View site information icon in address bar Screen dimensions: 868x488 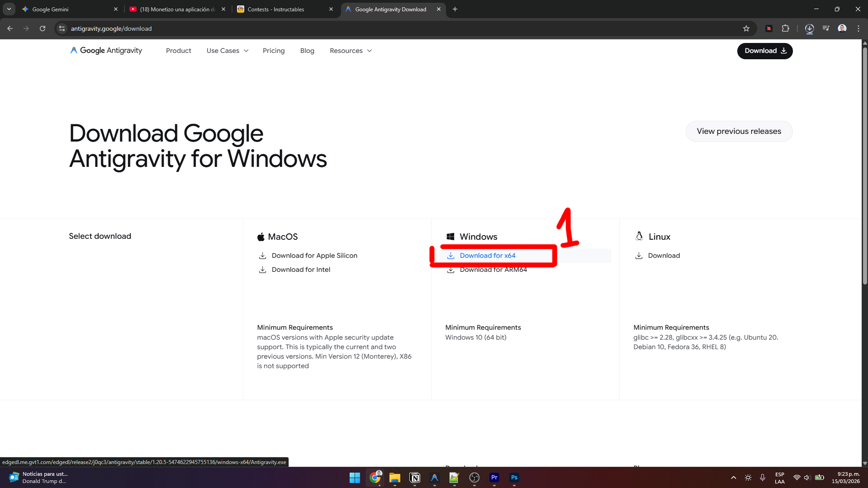62,28
